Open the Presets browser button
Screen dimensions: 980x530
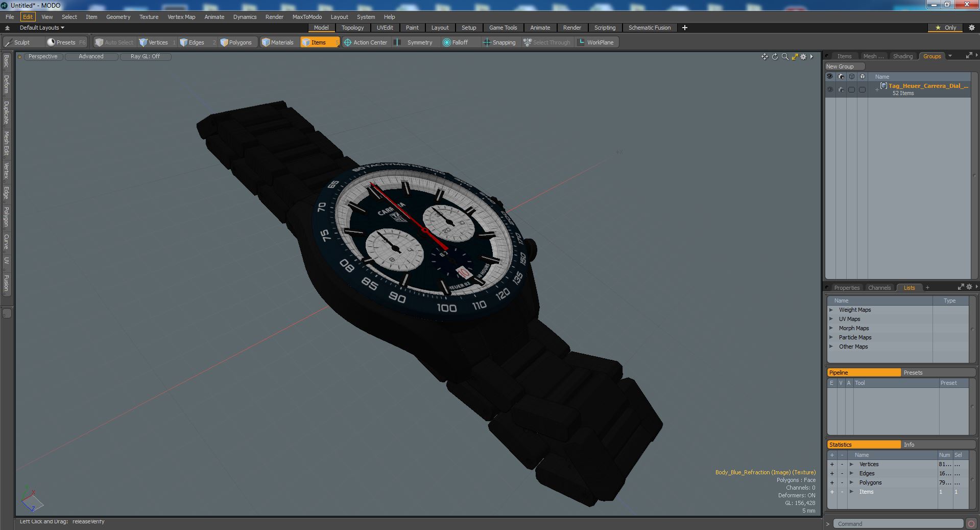pos(66,42)
